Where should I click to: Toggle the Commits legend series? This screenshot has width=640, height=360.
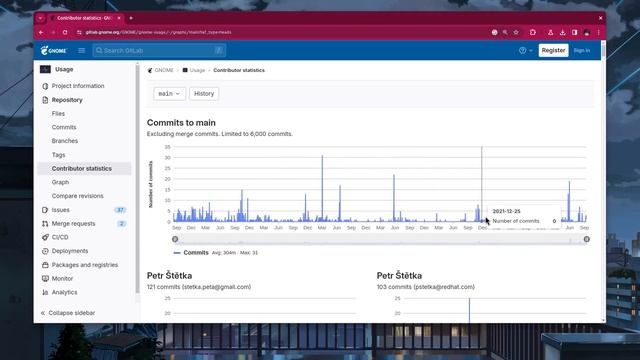191,253
